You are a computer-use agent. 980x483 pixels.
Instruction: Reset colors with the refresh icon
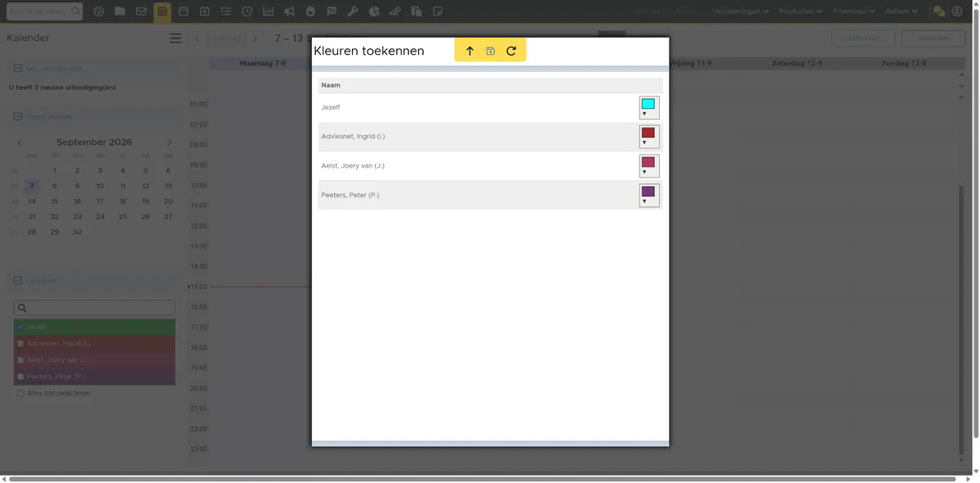[x=511, y=51]
